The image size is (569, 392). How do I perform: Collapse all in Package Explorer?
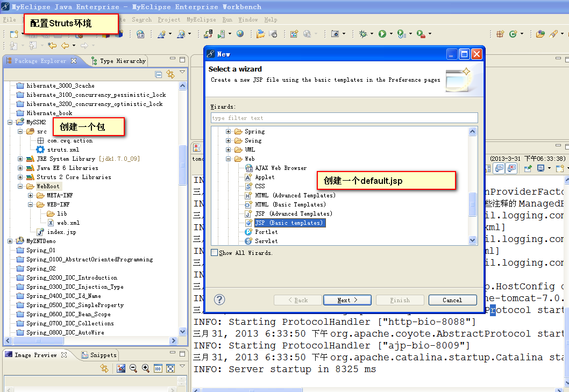[x=159, y=74]
